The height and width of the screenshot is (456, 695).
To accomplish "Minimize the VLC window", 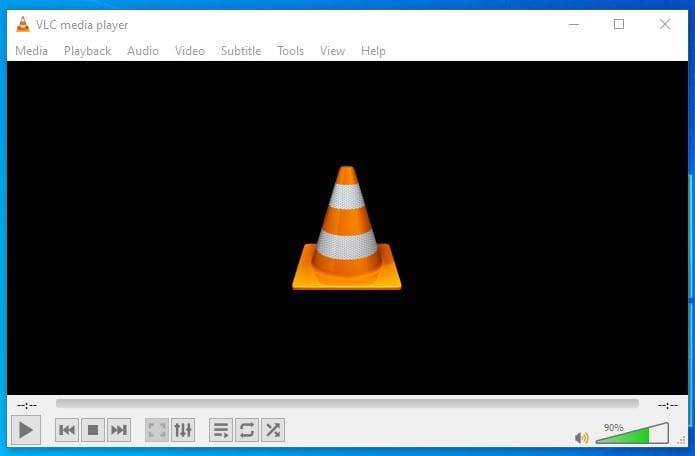I will coord(574,24).
